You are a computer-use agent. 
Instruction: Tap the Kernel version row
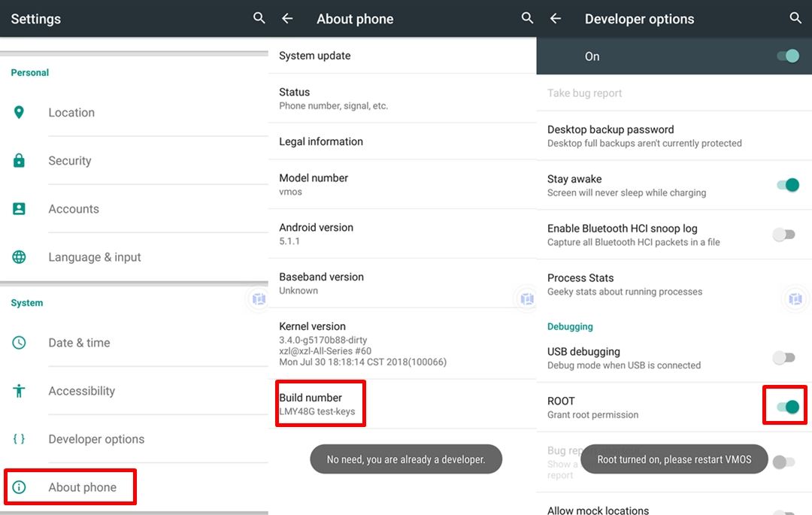[x=402, y=344]
